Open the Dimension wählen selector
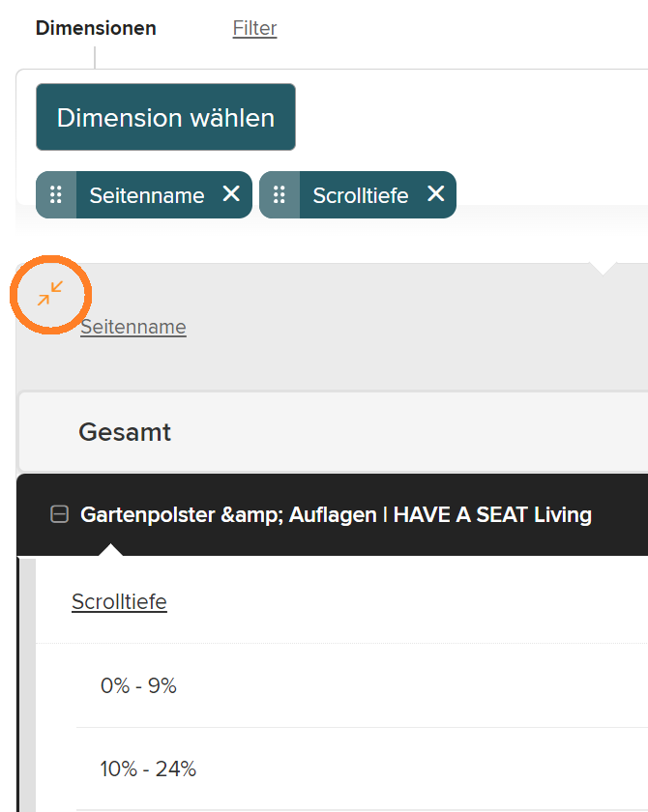 [x=165, y=118]
